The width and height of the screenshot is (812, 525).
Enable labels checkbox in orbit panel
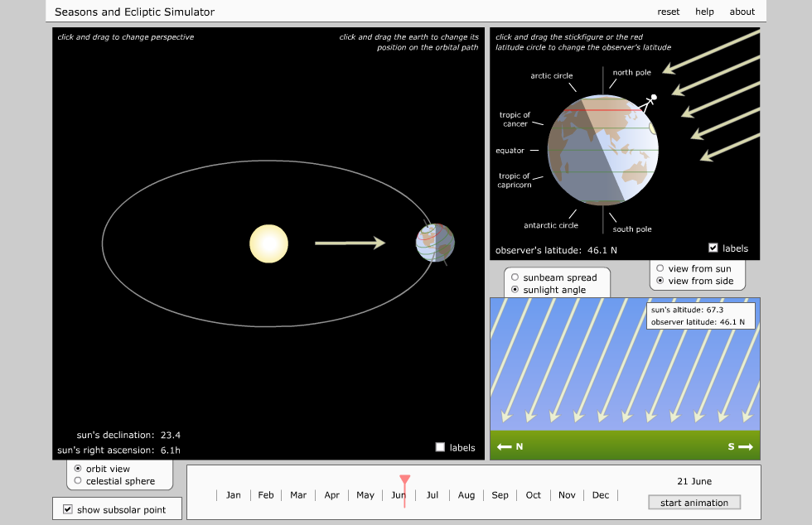[x=440, y=447]
